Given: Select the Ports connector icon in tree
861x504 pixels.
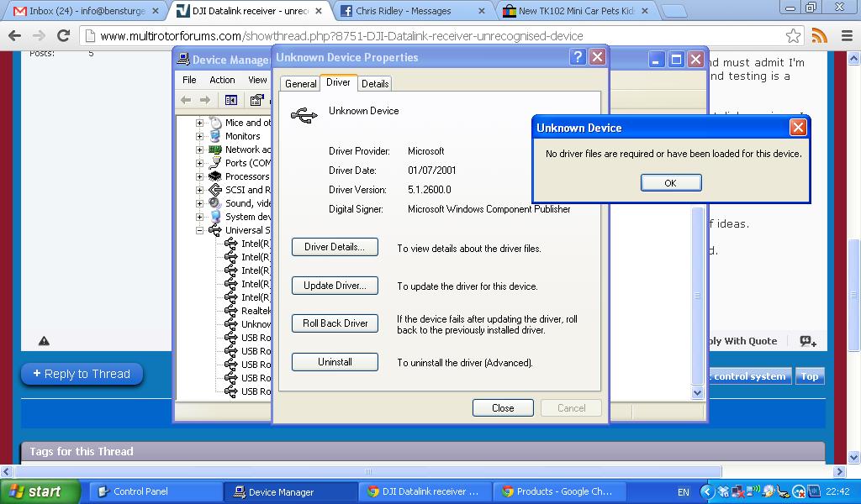Looking at the screenshot, I should (215, 162).
